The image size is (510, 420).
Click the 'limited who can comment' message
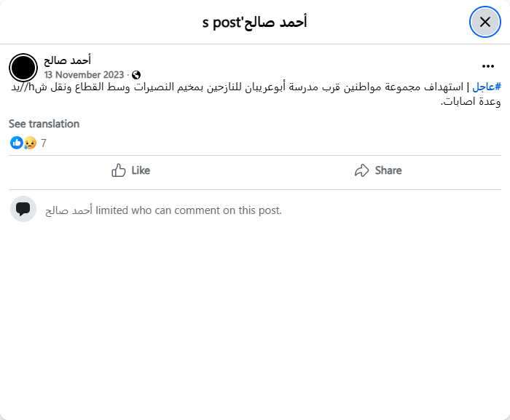tap(188, 210)
